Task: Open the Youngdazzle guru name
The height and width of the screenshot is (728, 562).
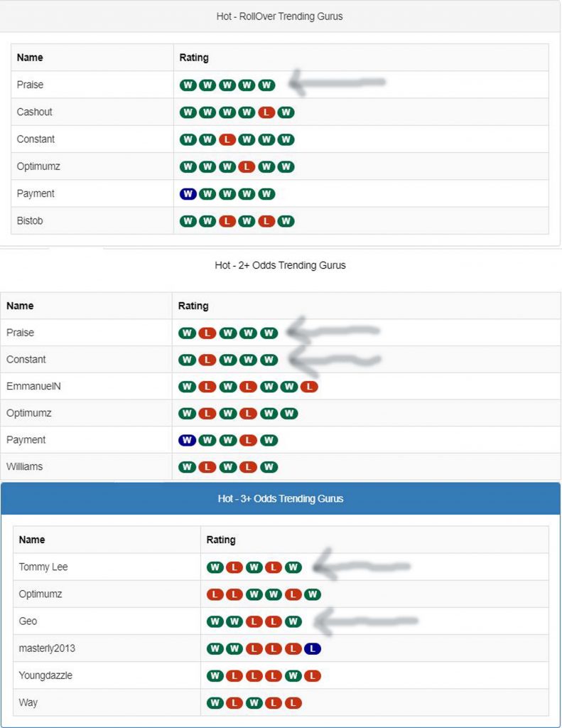Action: coord(45,676)
